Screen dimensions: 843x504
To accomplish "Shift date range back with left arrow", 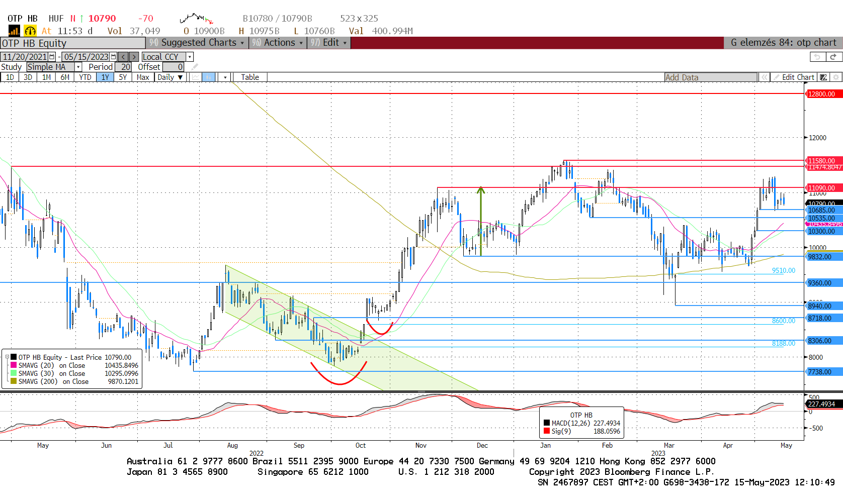I will (x=123, y=57).
